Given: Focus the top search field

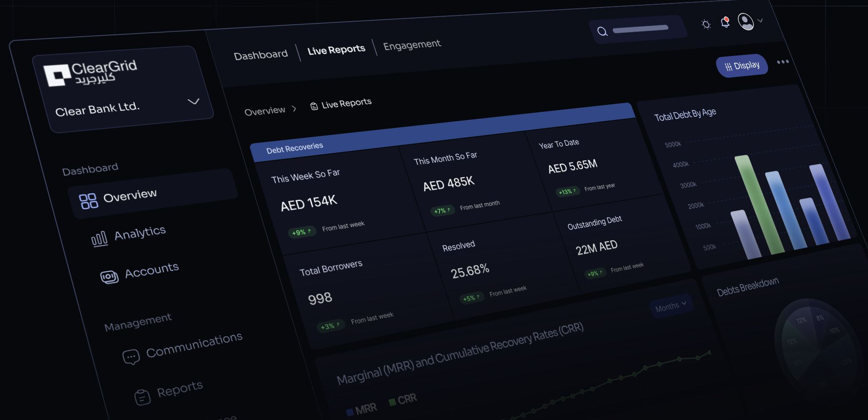Looking at the screenshot, I should click(638, 29).
